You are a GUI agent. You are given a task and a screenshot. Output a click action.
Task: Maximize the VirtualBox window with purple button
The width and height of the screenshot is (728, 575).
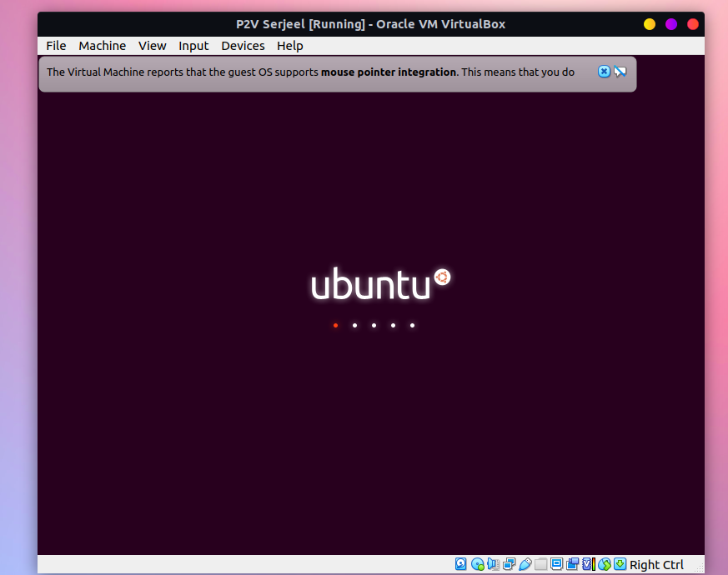click(x=671, y=24)
